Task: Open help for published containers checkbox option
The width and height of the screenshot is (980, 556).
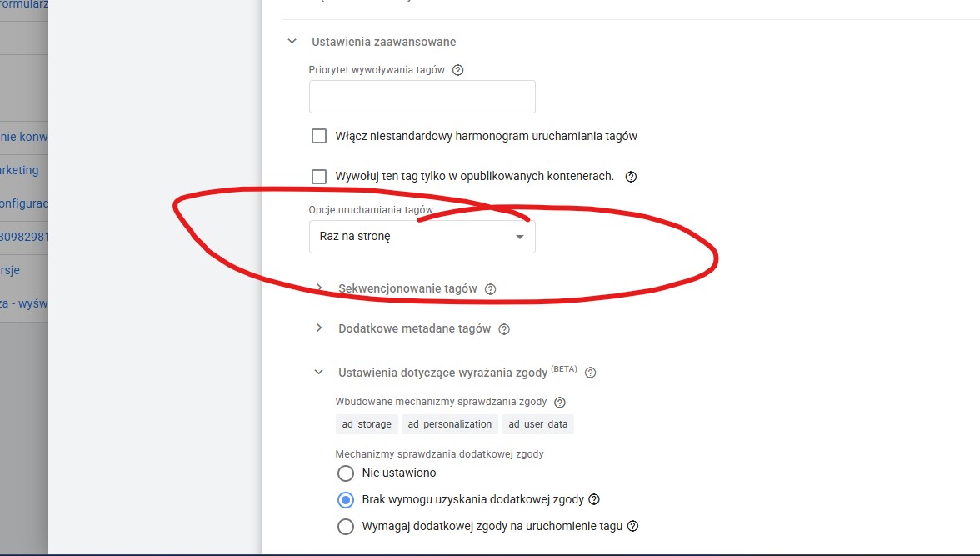Action: [631, 177]
